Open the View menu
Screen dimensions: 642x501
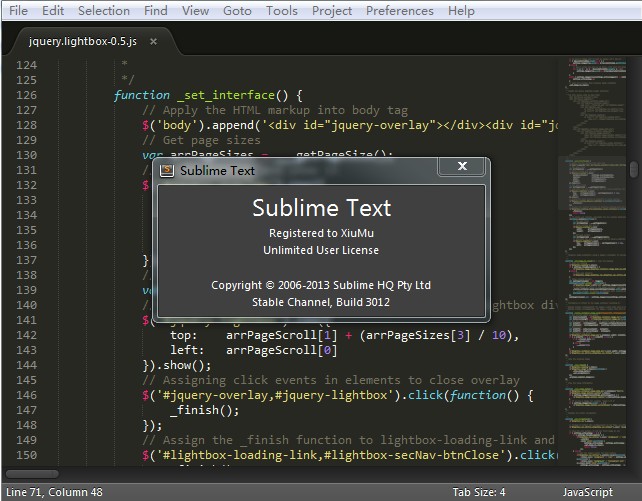point(195,11)
